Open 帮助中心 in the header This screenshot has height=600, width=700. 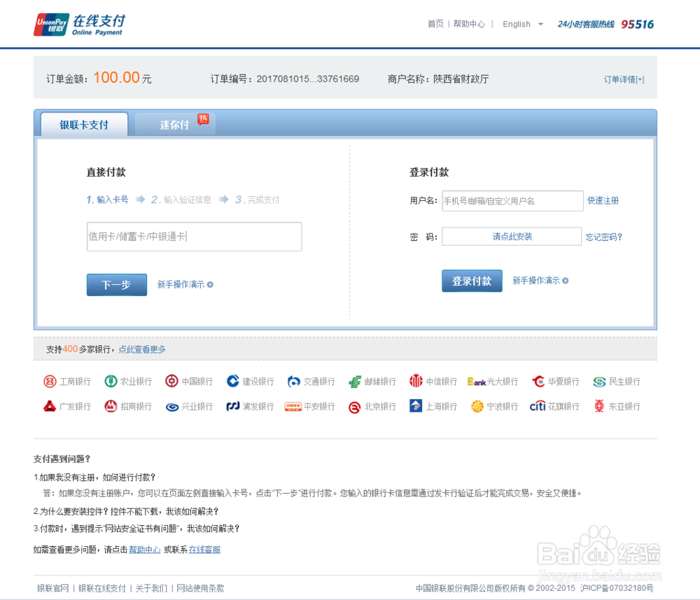tap(469, 24)
